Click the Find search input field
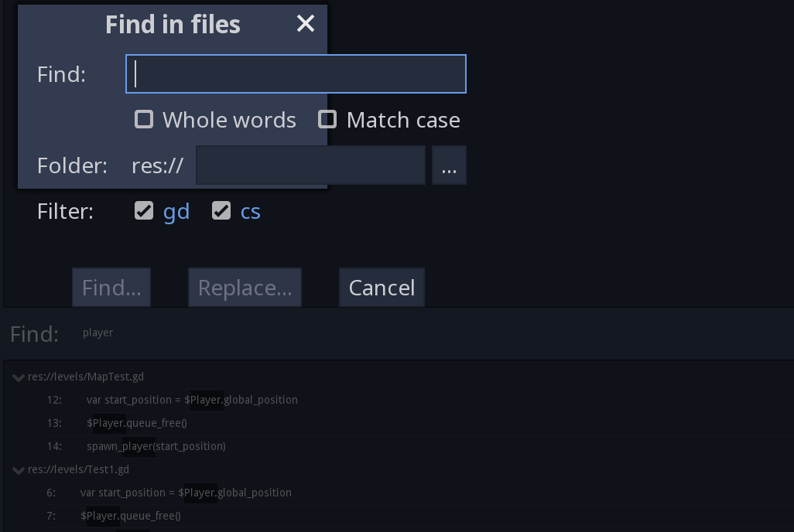Viewport: 794px width, 532px height. click(x=296, y=73)
